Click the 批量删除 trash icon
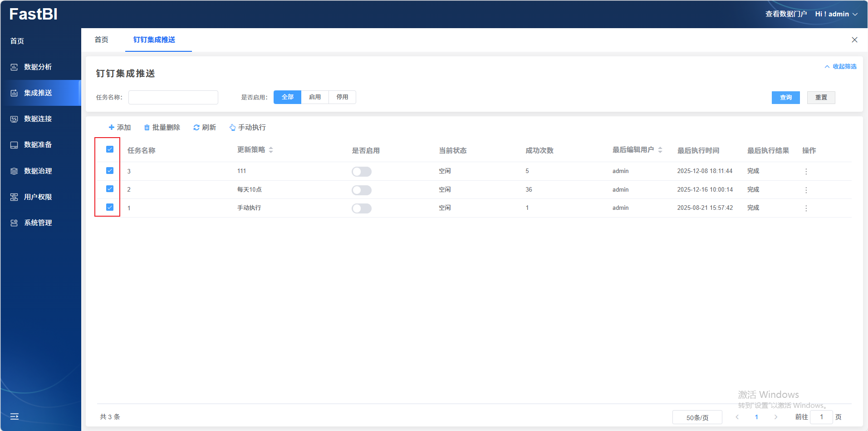This screenshot has width=868, height=431. point(147,128)
